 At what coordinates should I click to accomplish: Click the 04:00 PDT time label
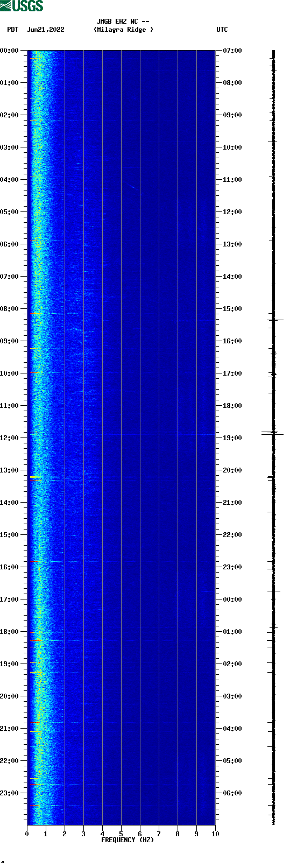(x=9, y=180)
